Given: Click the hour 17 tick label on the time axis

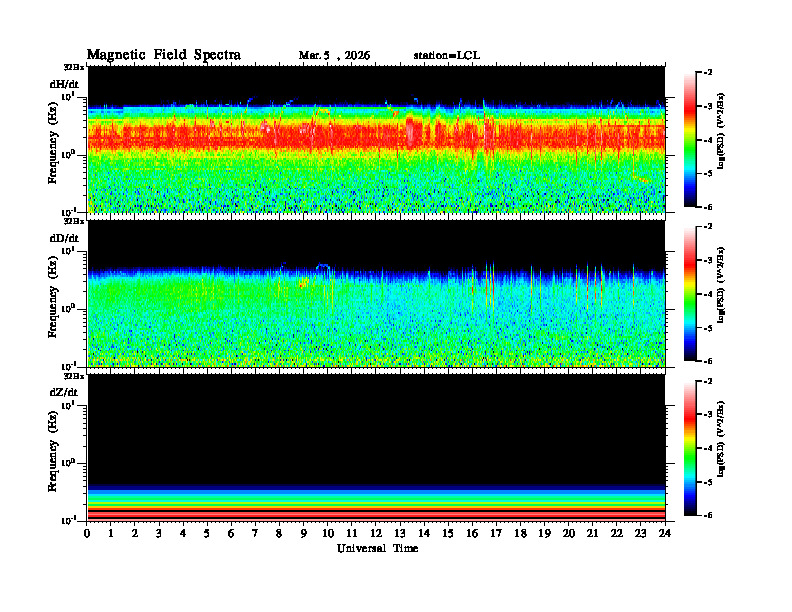Looking at the screenshot, I should [496, 533].
